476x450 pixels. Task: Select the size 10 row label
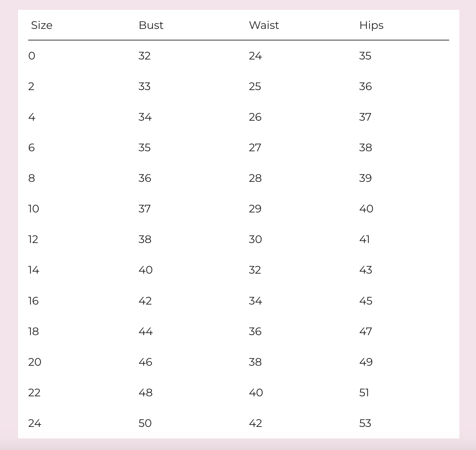(34, 209)
